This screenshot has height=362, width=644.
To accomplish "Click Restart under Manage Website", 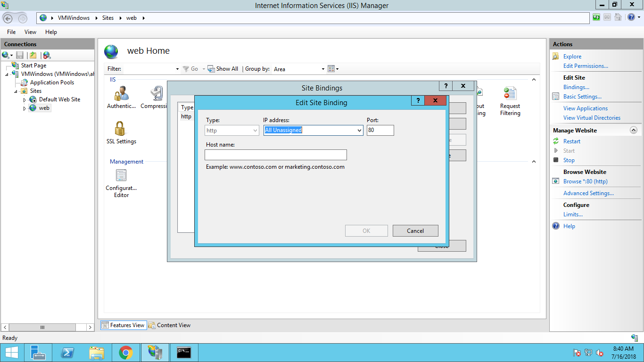I will click(x=572, y=141).
